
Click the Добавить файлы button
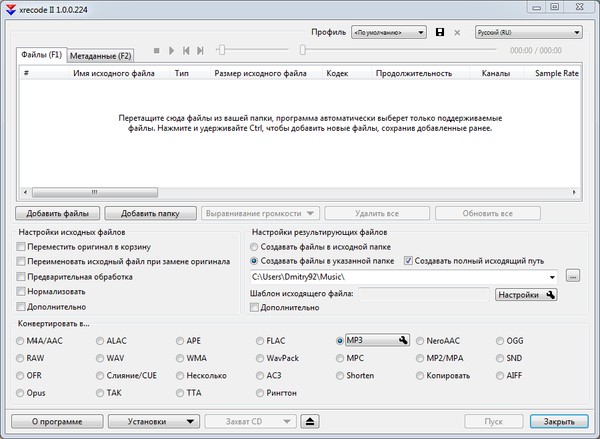click(57, 213)
